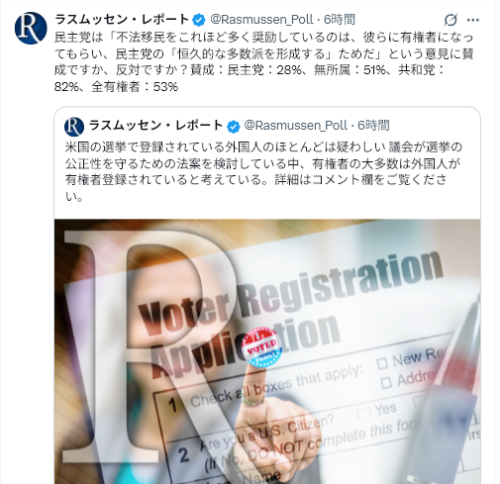Click the quoted tweet's verified badge
Viewport: 500px width, 484px height.
(233, 126)
